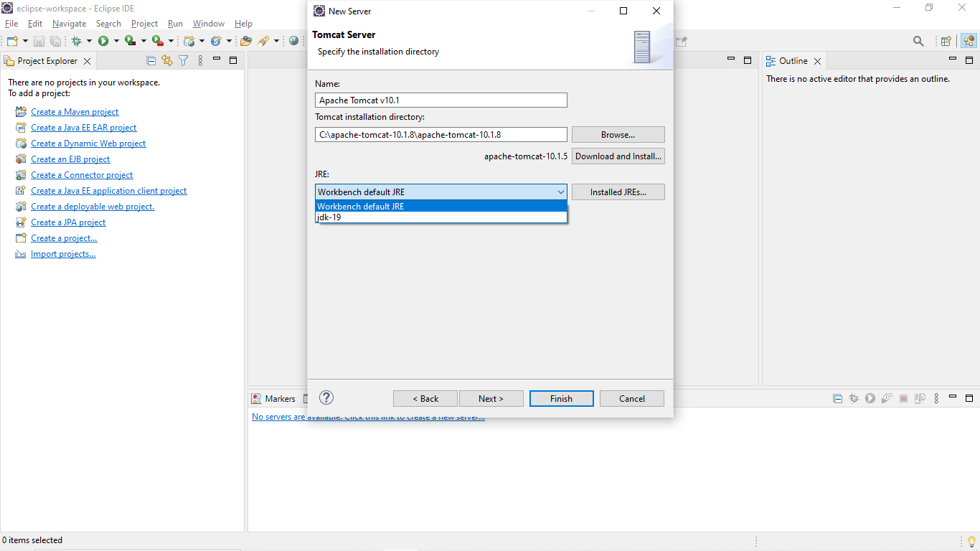Click the collapse icon in Servers view toolbar
This screenshot has width=980, height=551.
[x=837, y=398]
